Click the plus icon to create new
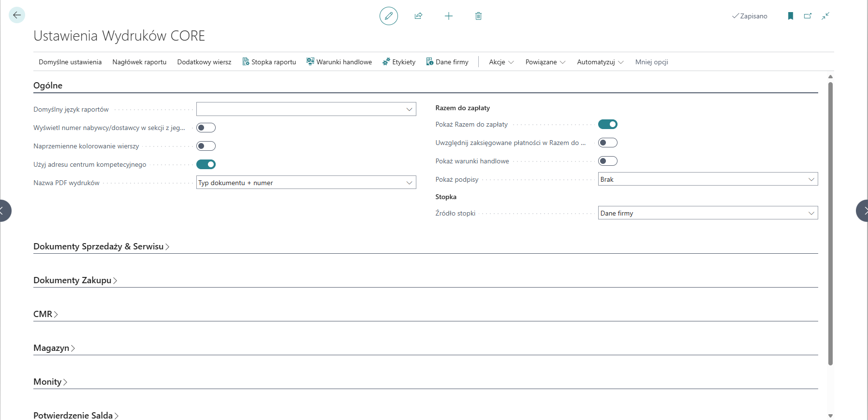This screenshot has height=420, width=868. click(x=448, y=16)
